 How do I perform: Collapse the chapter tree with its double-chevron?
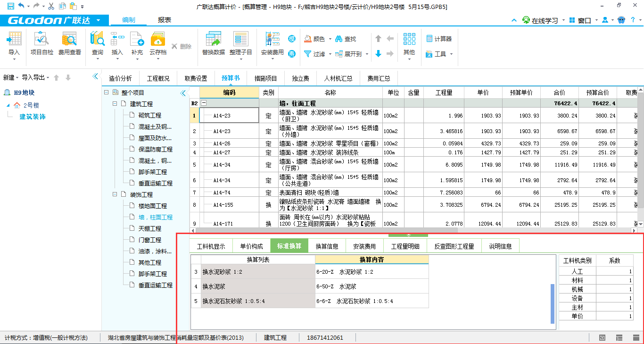[x=183, y=93]
